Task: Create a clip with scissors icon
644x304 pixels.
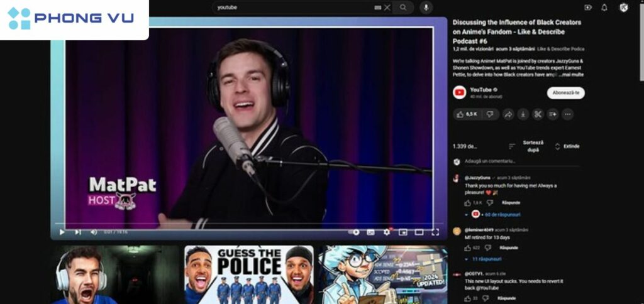Action: click(x=538, y=114)
